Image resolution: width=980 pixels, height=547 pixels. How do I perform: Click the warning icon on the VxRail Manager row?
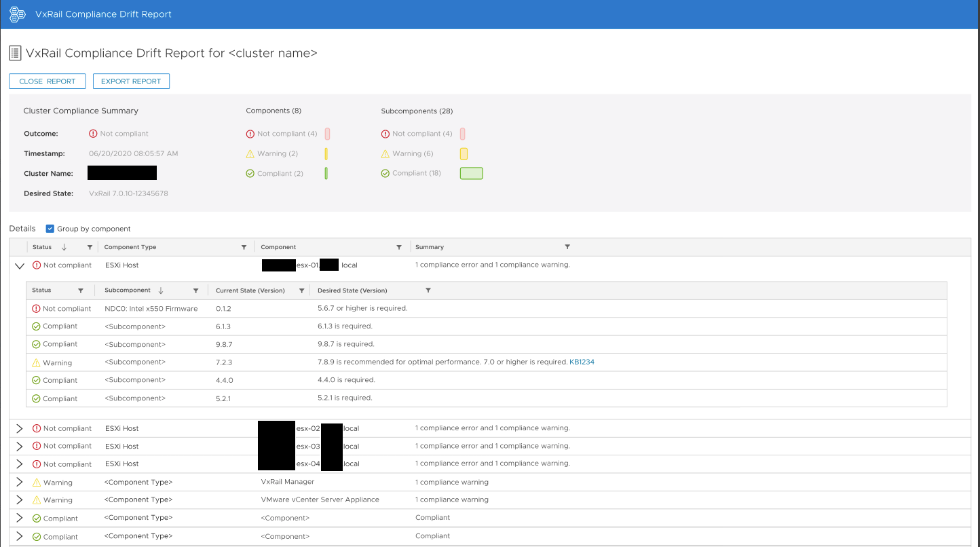tap(37, 482)
